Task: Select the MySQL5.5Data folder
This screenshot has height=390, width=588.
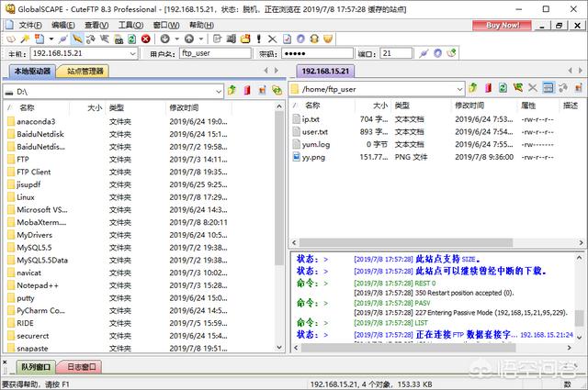Action: pyautogui.click(x=42, y=260)
